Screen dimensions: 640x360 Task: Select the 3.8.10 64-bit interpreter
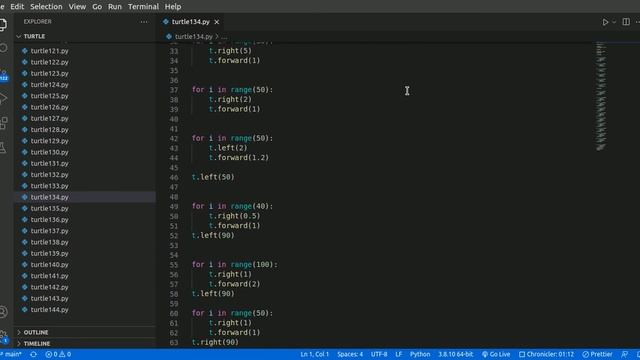coord(456,354)
